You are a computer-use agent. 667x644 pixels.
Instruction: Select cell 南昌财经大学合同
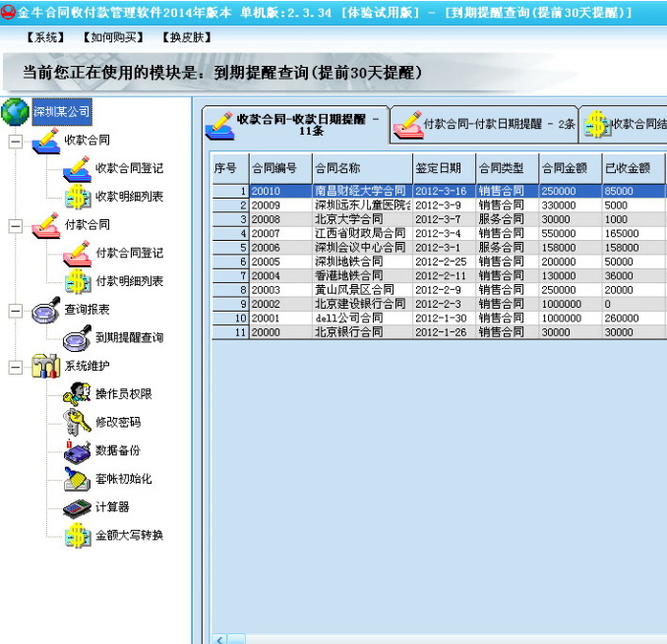[362, 191]
